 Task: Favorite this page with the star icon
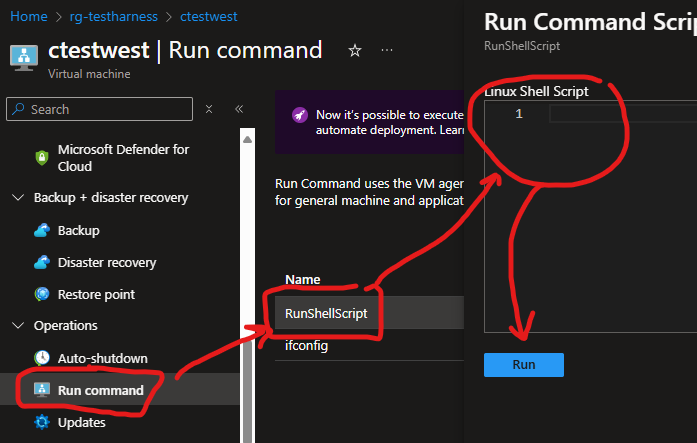pyautogui.click(x=355, y=50)
